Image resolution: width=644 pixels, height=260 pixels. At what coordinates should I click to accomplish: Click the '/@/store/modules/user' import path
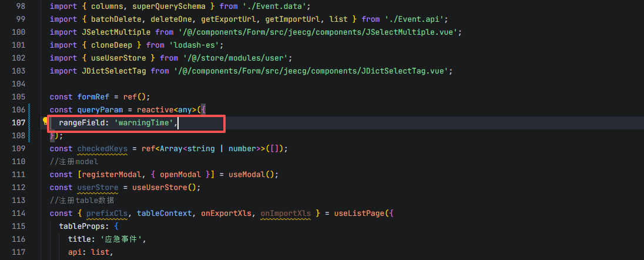[x=237, y=58]
